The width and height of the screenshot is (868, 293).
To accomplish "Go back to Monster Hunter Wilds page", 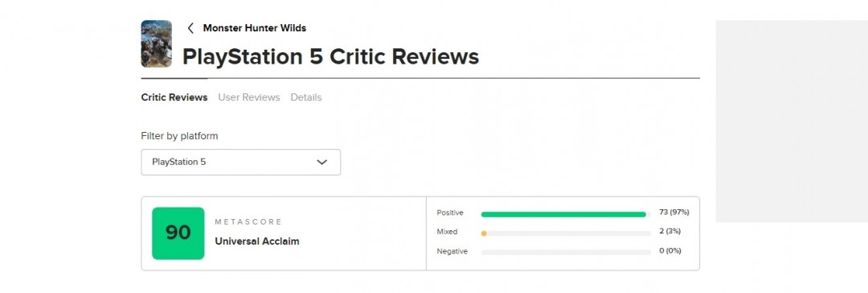I will (254, 27).
